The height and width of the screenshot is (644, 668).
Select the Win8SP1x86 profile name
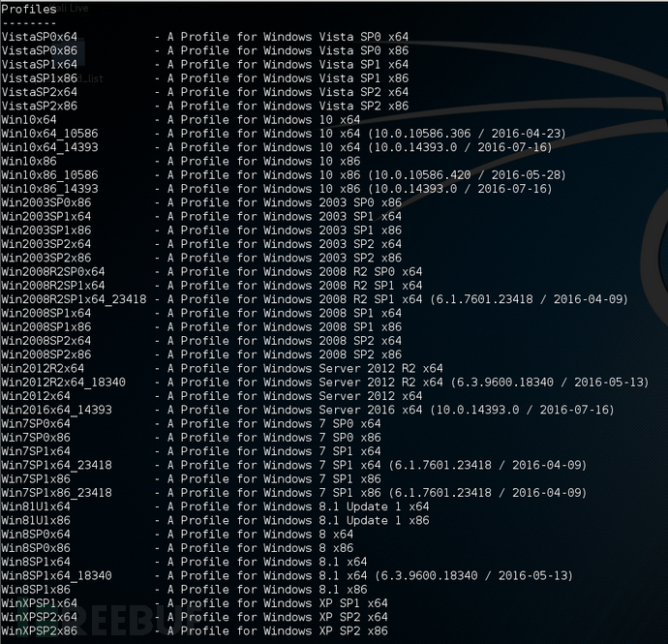[x=36, y=590]
